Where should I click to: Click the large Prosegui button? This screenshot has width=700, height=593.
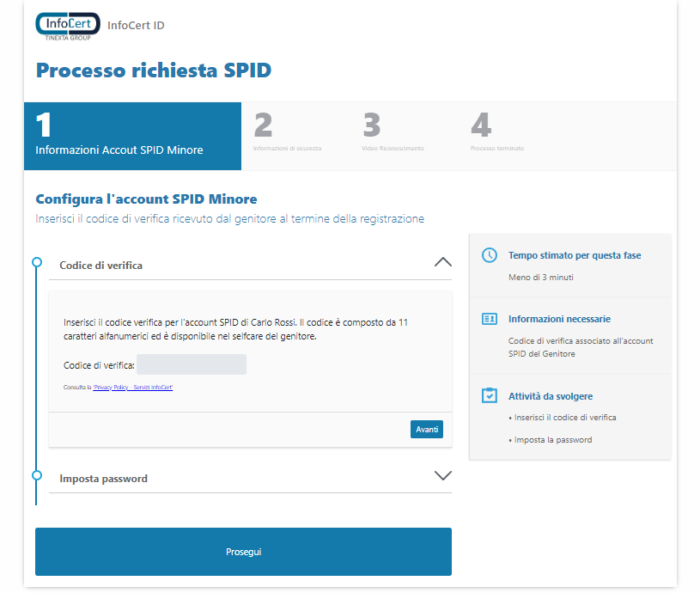click(243, 552)
